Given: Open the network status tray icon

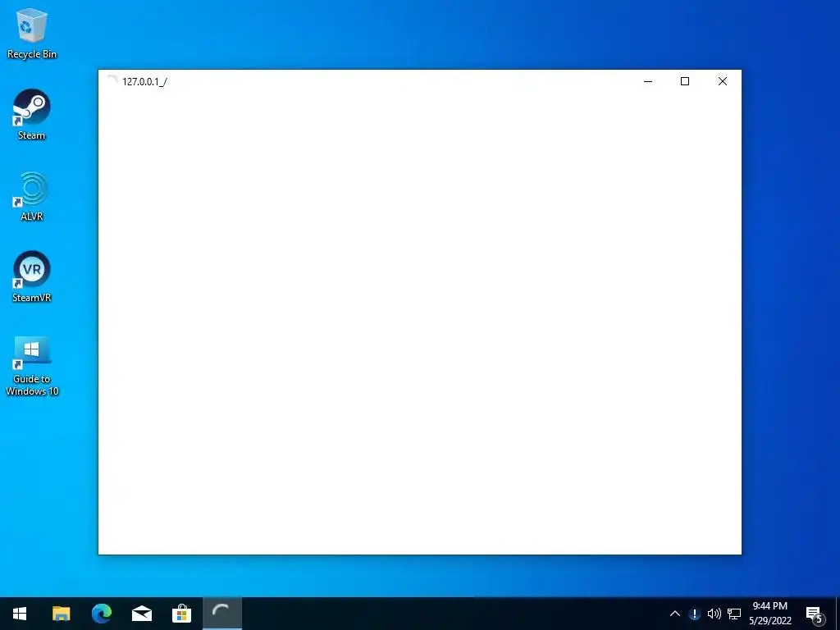Looking at the screenshot, I should pos(734,614).
